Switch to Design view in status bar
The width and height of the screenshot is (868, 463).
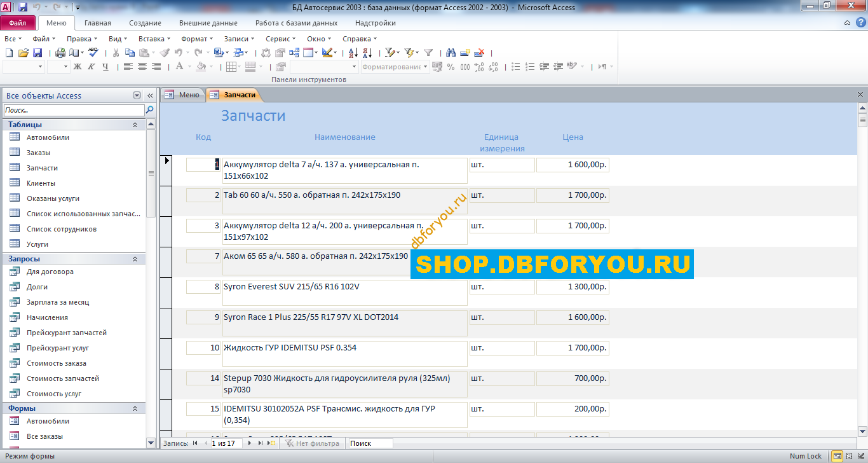coord(860,456)
